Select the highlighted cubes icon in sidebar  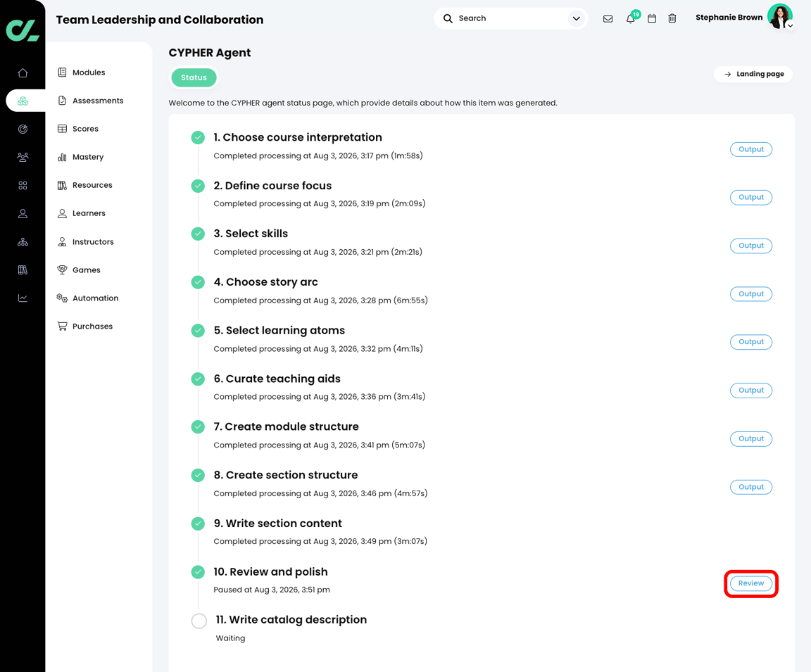coord(23,101)
